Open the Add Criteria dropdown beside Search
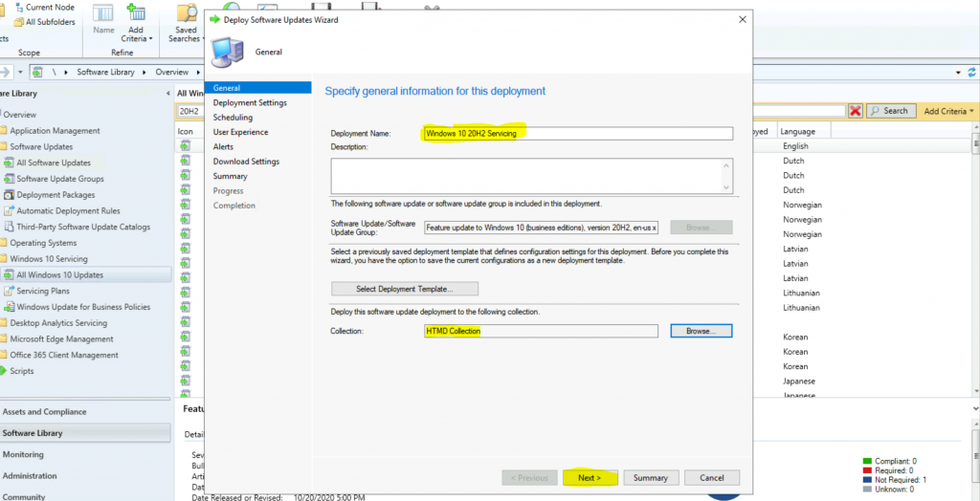The width and height of the screenshot is (980, 501). [x=948, y=111]
